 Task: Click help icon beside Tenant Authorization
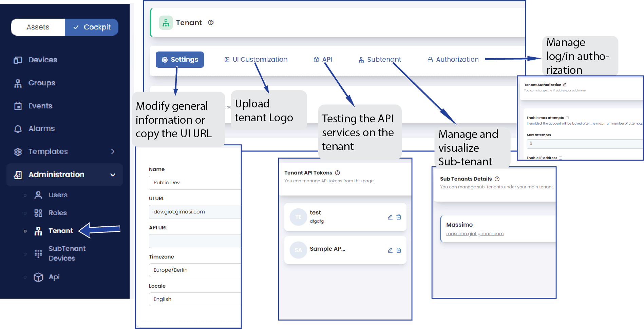[x=565, y=85]
